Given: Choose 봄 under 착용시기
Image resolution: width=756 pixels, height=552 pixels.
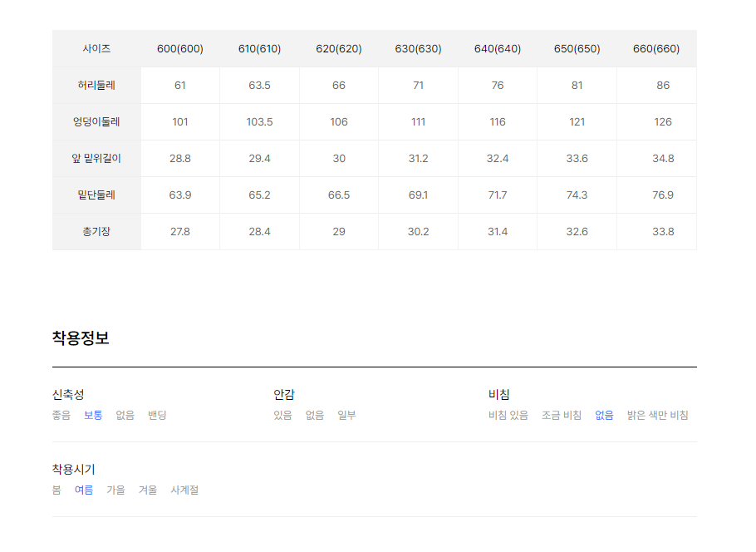Looking at the screenshot, I should pyautogui.click(x=56, y=490).
